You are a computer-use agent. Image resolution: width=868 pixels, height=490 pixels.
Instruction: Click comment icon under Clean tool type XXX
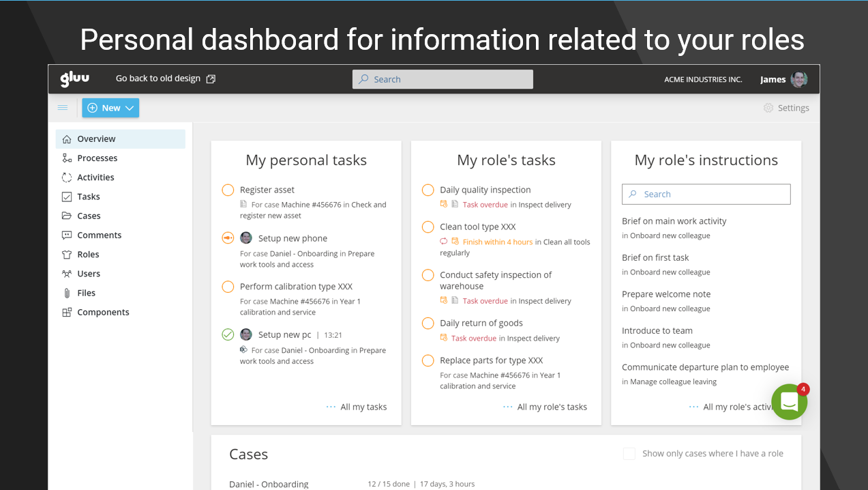(443, 242)
